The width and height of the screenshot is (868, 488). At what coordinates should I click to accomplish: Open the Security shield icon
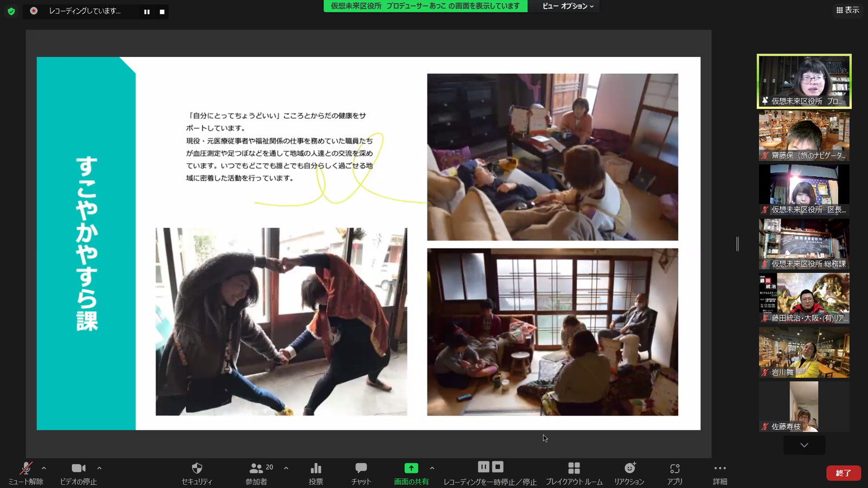pos(197,468)
